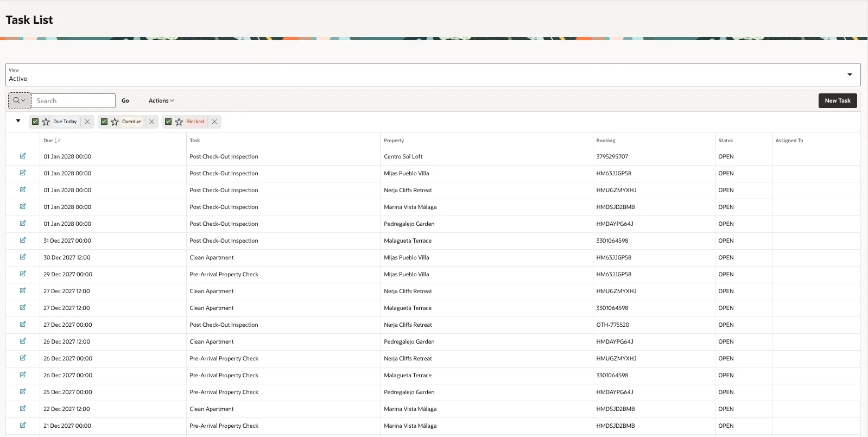The image size is (868, 437).
Task: Uncheck the Due Today filter checkbox
Action: pos(35,122)
